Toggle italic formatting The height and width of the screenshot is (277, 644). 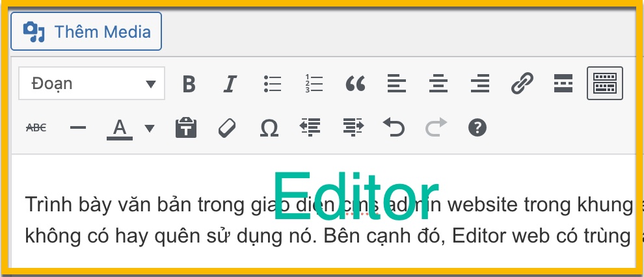point(230,84)
